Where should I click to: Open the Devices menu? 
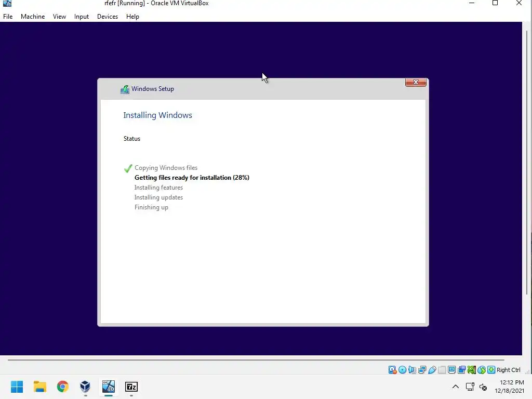108,16
